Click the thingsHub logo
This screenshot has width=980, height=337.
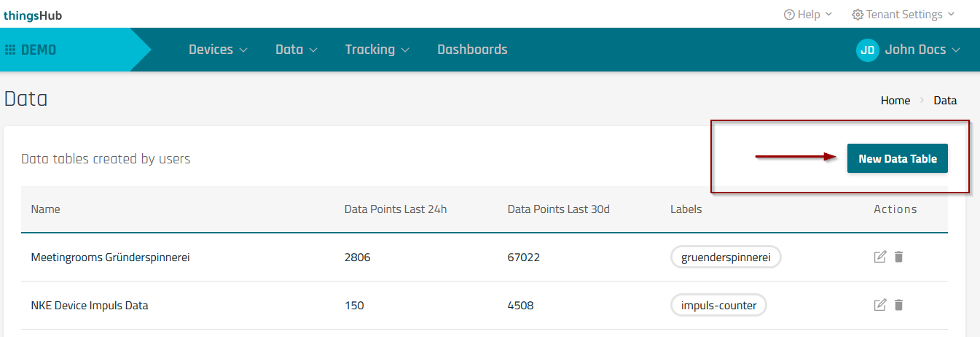[32, 15]
